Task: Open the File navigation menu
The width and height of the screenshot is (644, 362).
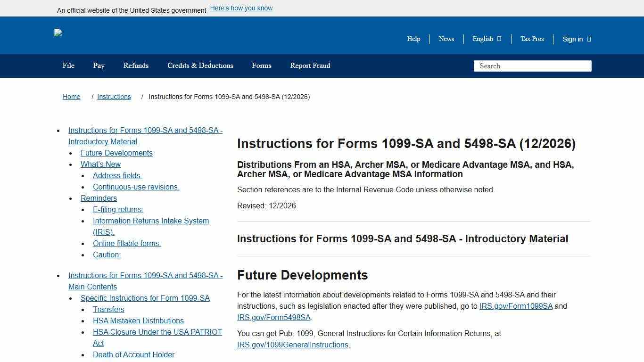Action: point(68,66)
